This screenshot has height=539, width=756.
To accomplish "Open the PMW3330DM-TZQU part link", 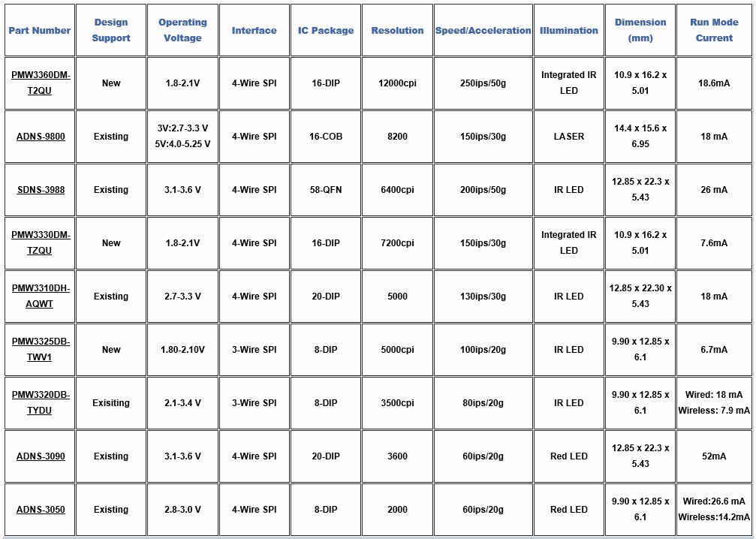I will click(41, 242).
